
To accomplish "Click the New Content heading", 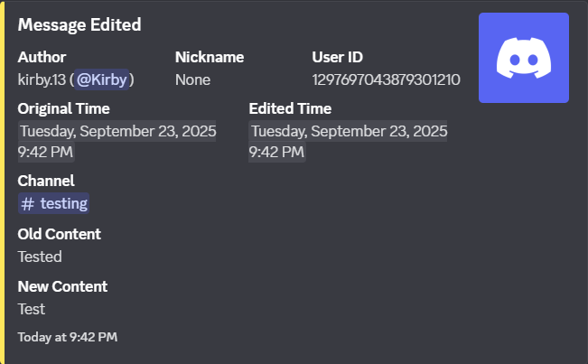I will coord(62,286).
